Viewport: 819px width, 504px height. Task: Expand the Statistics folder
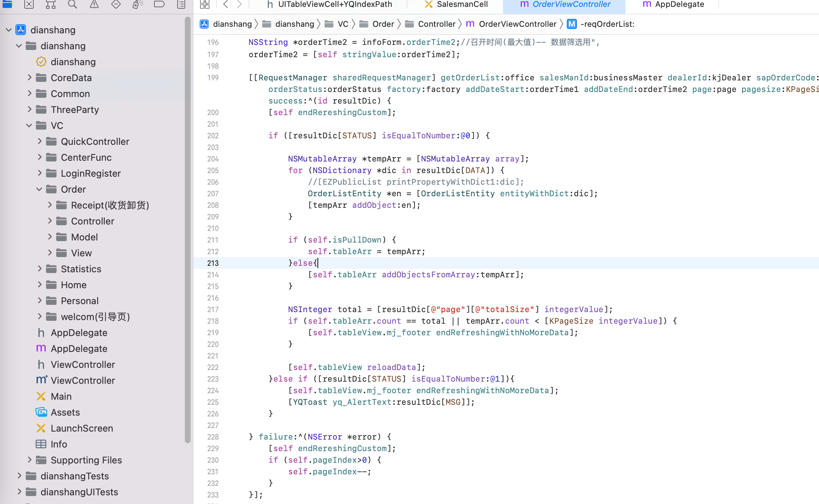click(x=40, y=269)
